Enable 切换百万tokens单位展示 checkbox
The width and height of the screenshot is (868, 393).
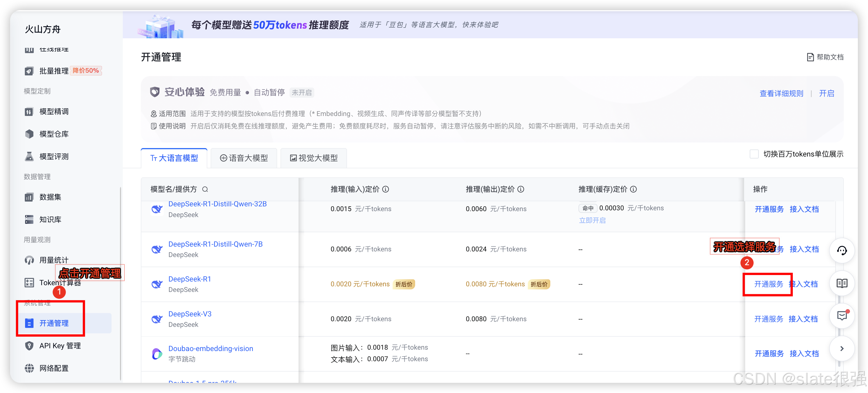click(x=754, y=154)
